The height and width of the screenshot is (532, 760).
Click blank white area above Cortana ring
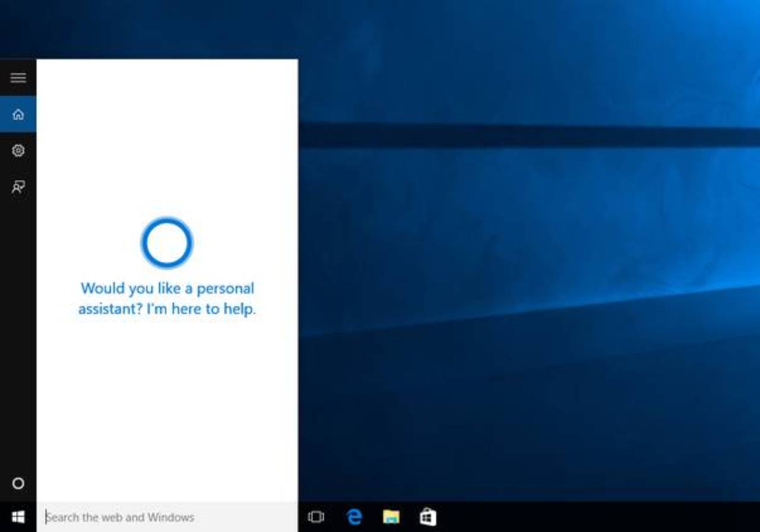click(x=167, y=137)
